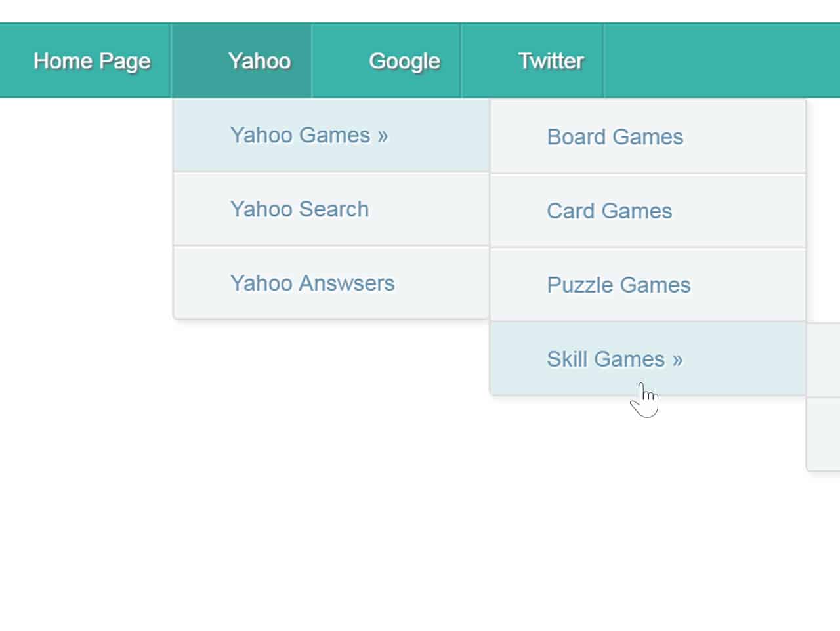Image resolution: width=840 pixels, height=631 pixels.
Task: Click the » arrow beside Skill Games
Action: click(677, 359)
